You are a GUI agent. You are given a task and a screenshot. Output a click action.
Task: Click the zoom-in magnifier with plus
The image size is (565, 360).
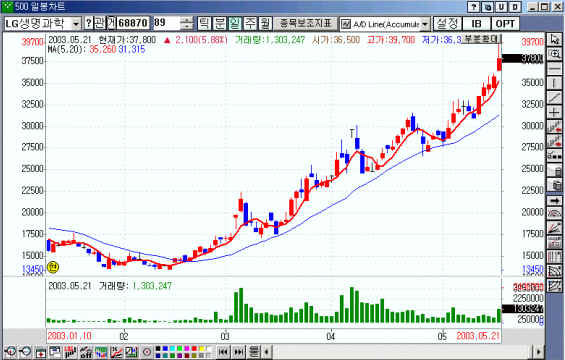(x=10, y=352)
